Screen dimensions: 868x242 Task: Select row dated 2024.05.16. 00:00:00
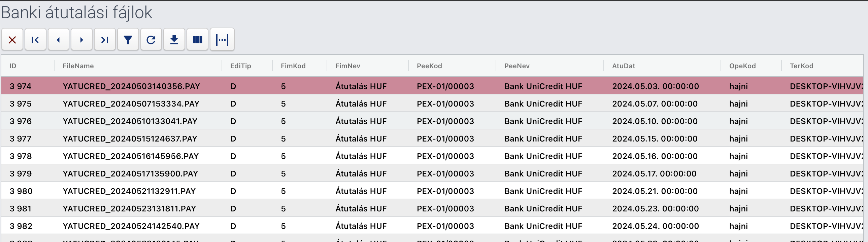(x=432, y=156)
